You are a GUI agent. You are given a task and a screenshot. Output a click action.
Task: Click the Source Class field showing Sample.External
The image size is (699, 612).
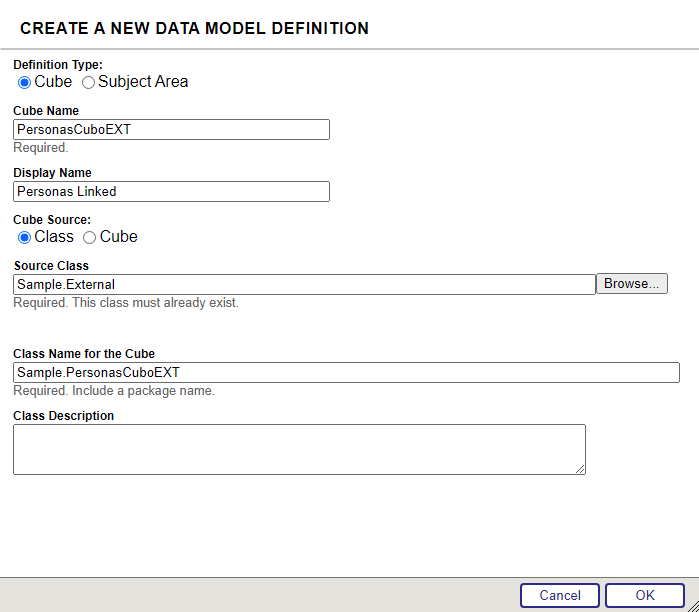pos(304,285)
